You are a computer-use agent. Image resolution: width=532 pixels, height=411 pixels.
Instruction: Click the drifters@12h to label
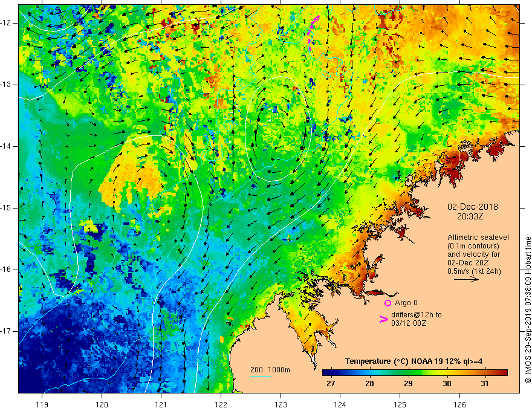417,315
